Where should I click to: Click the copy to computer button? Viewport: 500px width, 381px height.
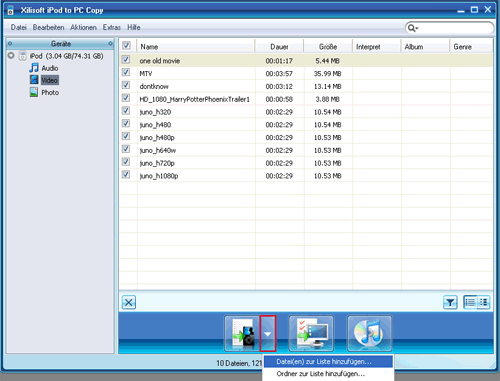pyautogui.click(x=311, y=333)
